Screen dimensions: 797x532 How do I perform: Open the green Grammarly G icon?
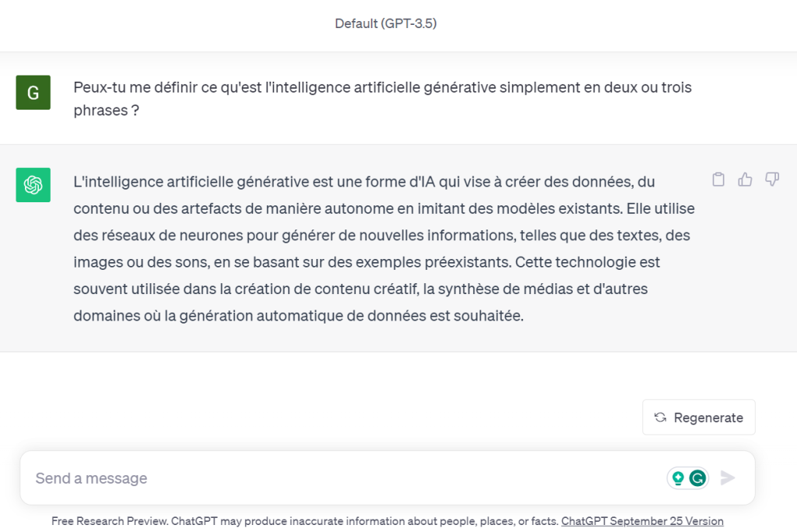698,478
